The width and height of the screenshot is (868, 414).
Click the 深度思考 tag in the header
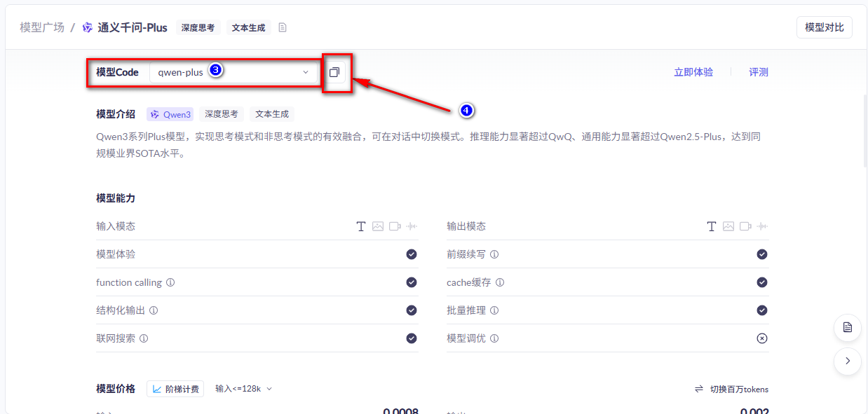(x=198, y=27)
